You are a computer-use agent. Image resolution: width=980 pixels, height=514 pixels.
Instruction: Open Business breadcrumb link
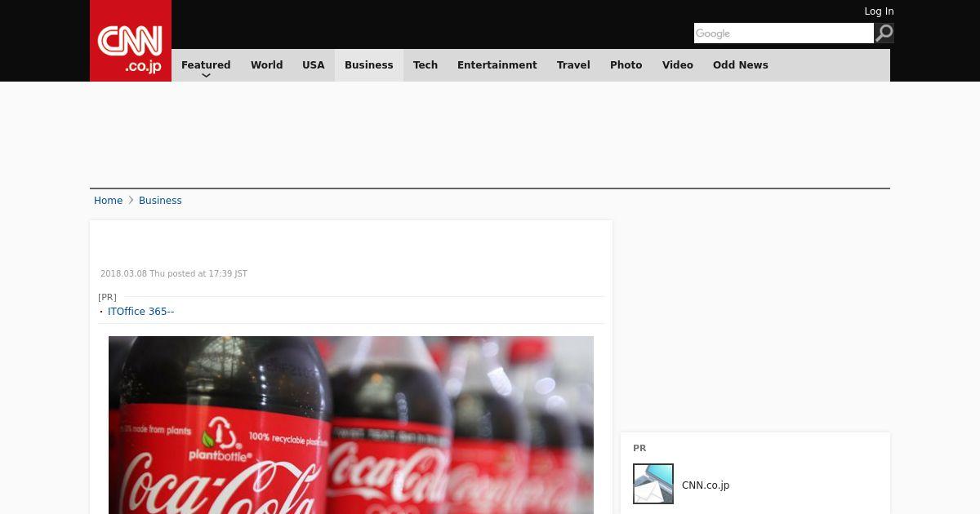point(160,201)
